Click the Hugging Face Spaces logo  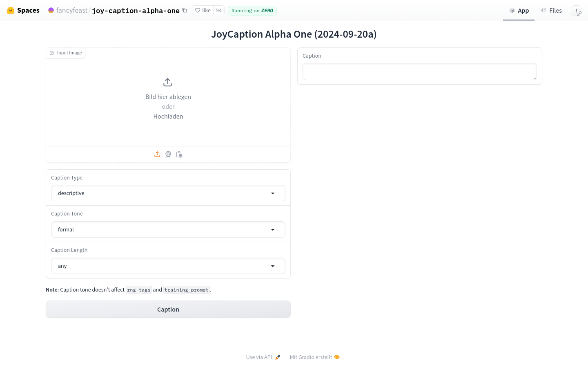[23, 10]
